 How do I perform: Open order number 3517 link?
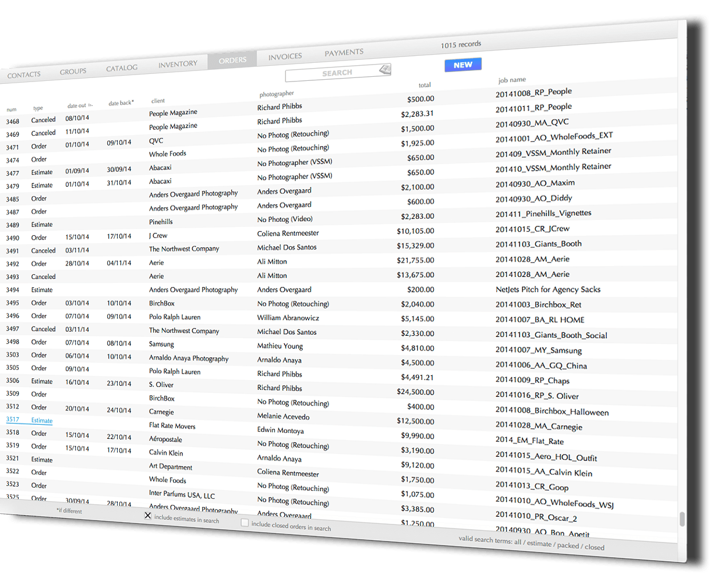click(12, 419)
